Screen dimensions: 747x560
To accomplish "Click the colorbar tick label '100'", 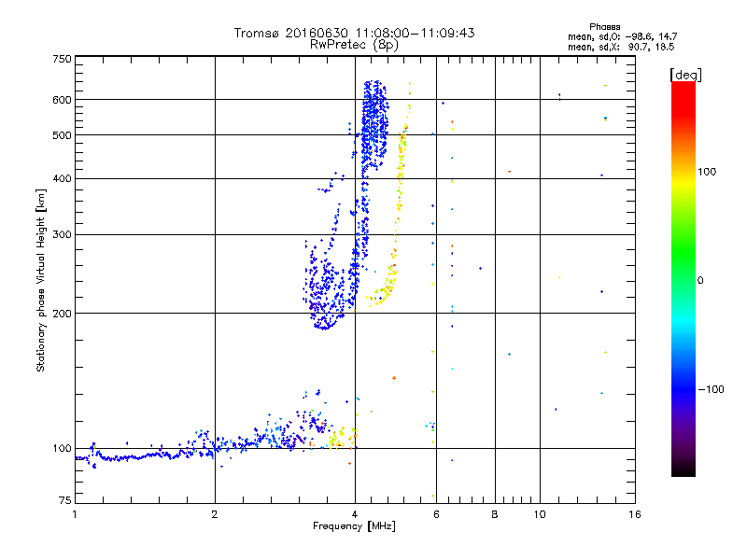I will click(707, 172).
